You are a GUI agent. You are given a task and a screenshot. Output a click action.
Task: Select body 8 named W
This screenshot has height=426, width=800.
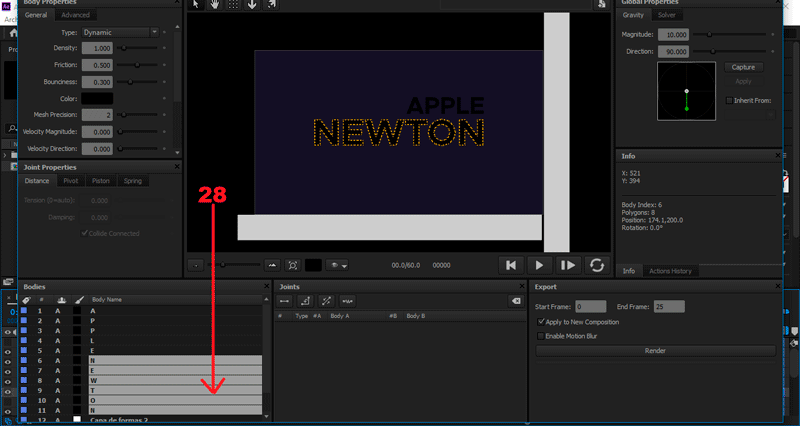point(175,381)
